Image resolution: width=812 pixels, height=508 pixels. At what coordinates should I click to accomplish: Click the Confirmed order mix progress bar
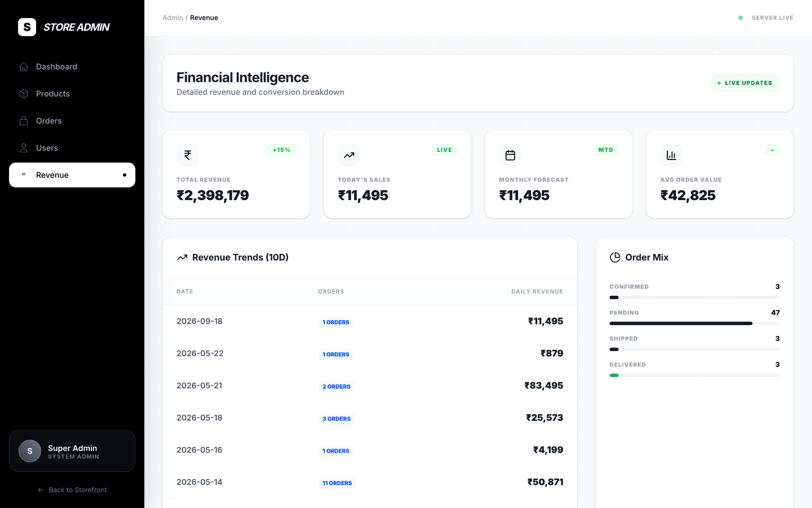pos(694,298)
